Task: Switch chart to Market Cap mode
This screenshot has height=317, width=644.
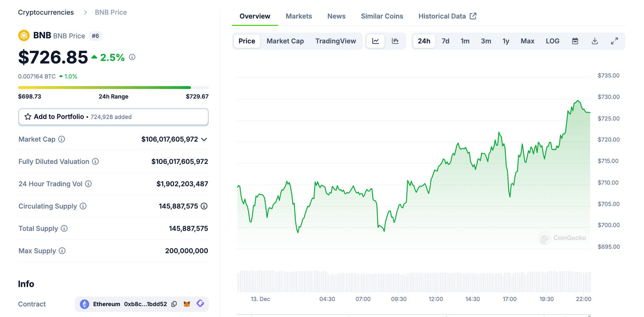Action: coord(285,41)
